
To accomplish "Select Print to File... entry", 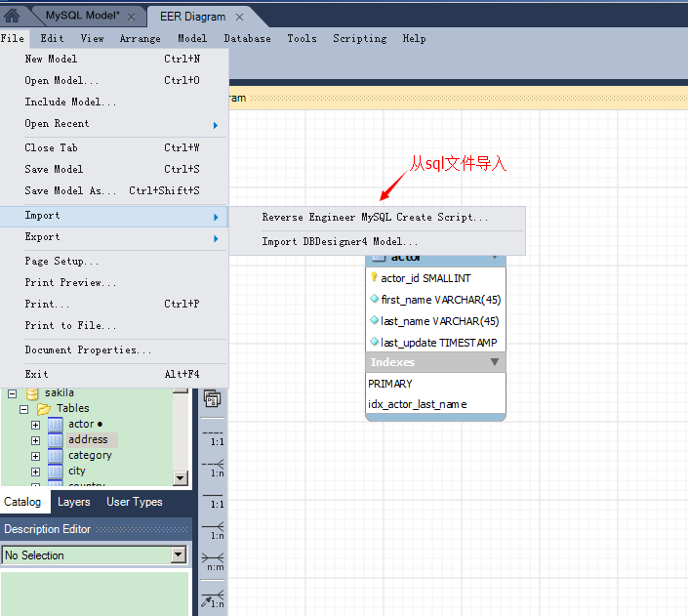I will (x=114, y=326).
